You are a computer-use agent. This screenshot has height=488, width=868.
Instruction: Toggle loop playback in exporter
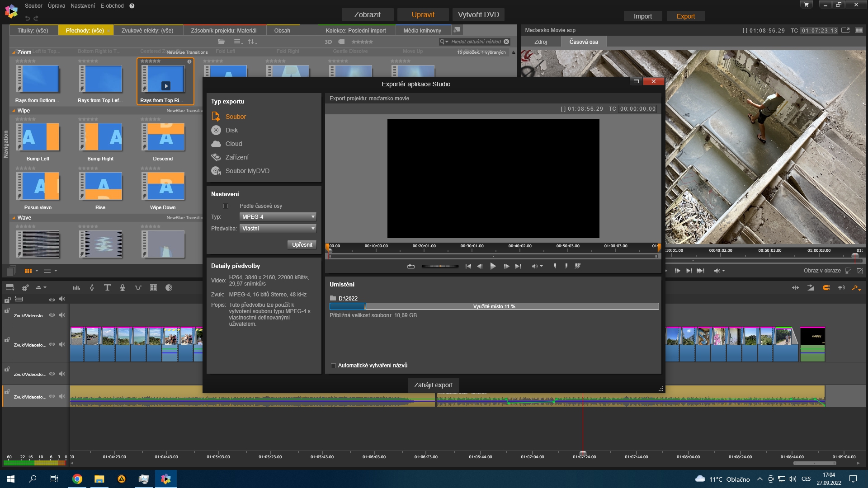click(410, 267)
